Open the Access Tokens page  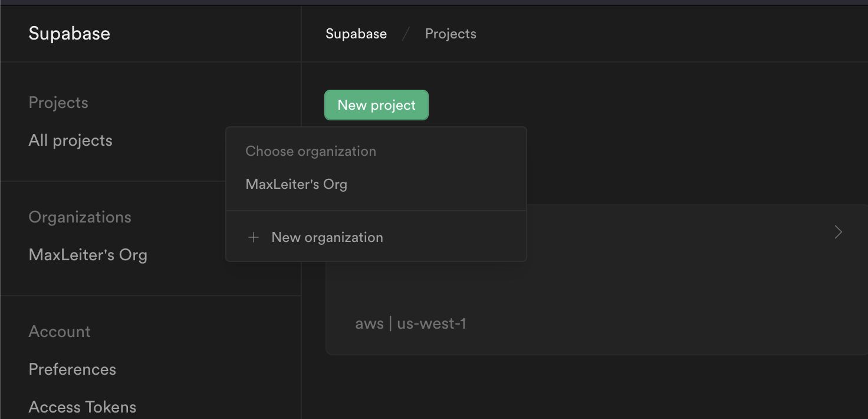[82, 407]
